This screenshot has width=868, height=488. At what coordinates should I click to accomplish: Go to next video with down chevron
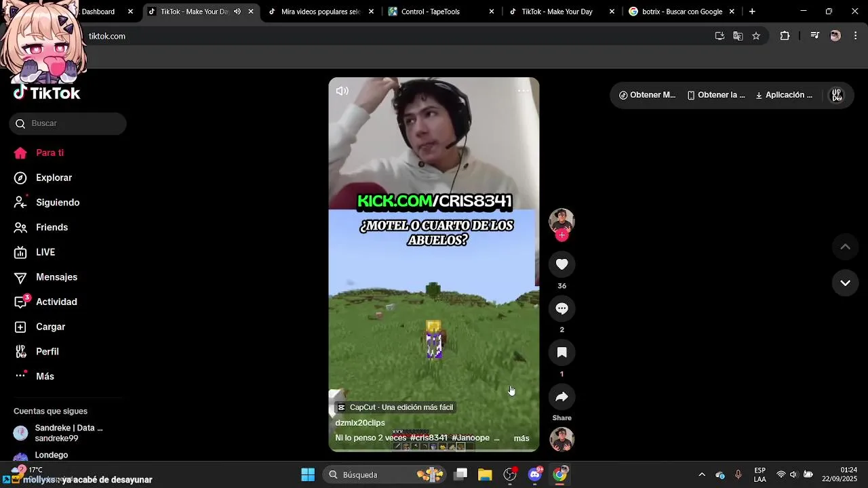[845, 283]
